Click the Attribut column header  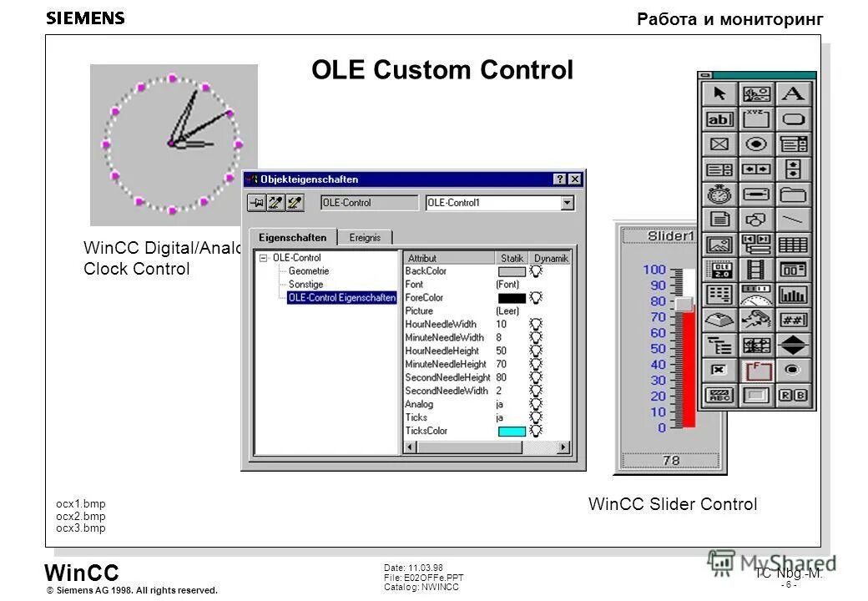pos(449,258)
